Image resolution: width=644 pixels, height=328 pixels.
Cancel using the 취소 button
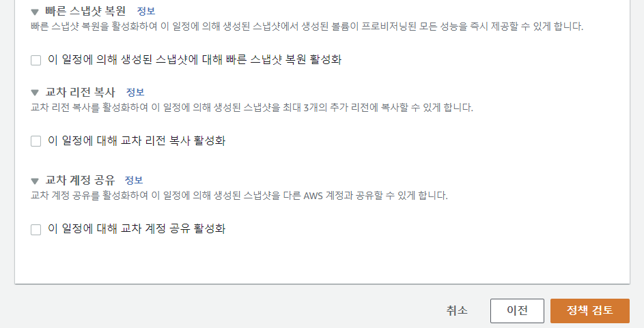pyautogui.click(x=457, y=311)
